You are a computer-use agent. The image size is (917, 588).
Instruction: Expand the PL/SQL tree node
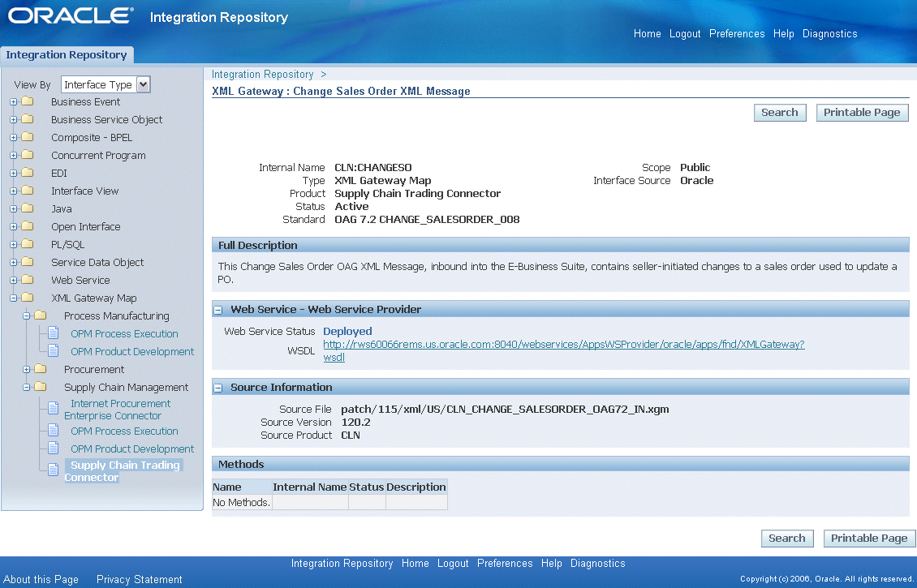(14, 244)
